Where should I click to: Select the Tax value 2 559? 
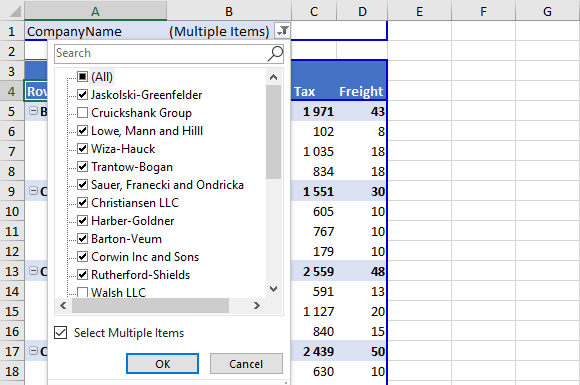tap(314, 271)
